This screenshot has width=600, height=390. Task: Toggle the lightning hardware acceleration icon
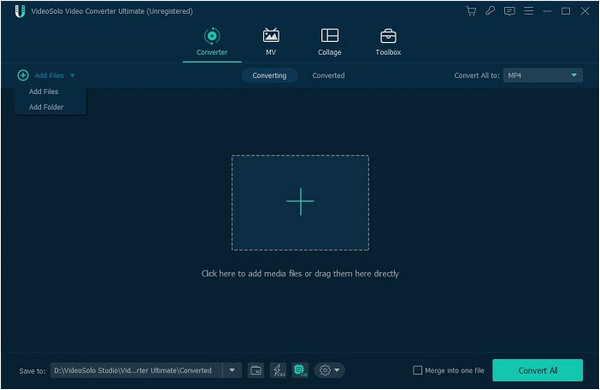coord(278,370)
